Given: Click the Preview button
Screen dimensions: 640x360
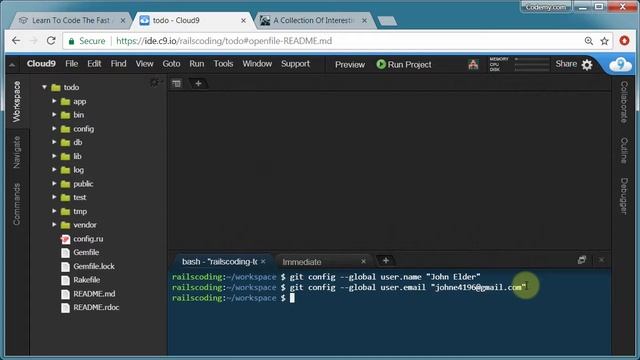Looking at the screenshot, I should click(x=350, y=64).
